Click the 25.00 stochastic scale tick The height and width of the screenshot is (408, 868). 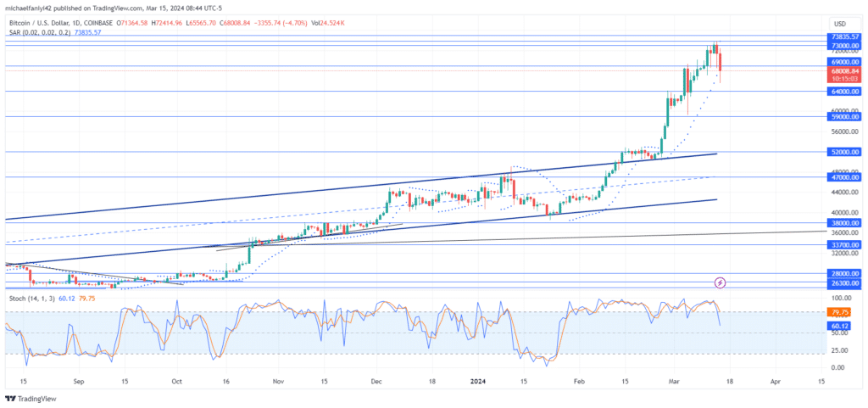839,350
